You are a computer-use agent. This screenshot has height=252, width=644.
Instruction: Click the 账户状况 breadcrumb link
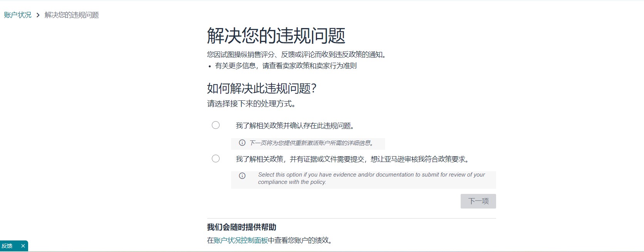pyautogui.click(x=18, y=15)
